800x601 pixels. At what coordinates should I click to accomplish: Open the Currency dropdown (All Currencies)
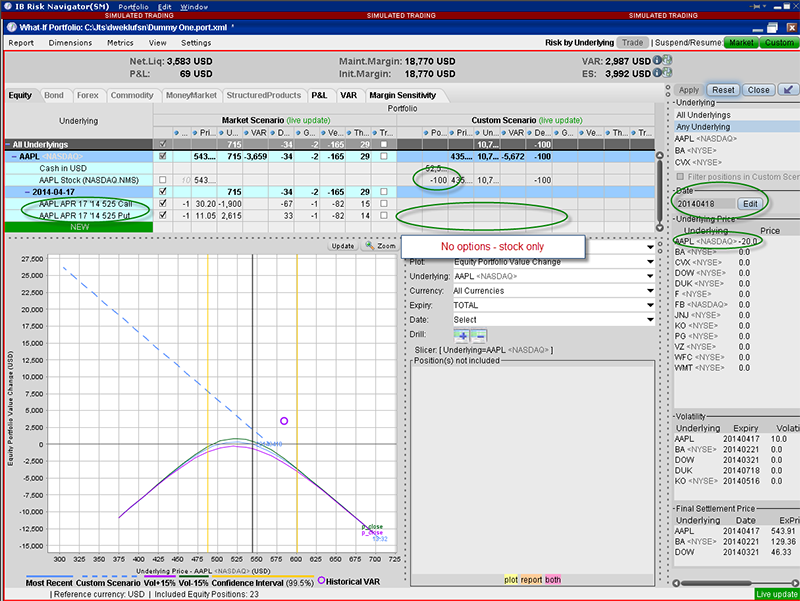tap(554, 291)
